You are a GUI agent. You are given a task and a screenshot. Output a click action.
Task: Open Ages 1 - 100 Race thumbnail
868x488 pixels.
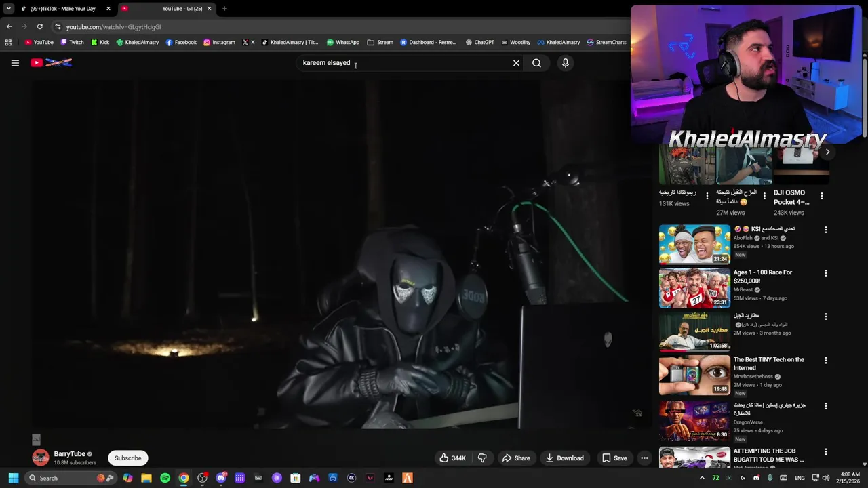694,287
